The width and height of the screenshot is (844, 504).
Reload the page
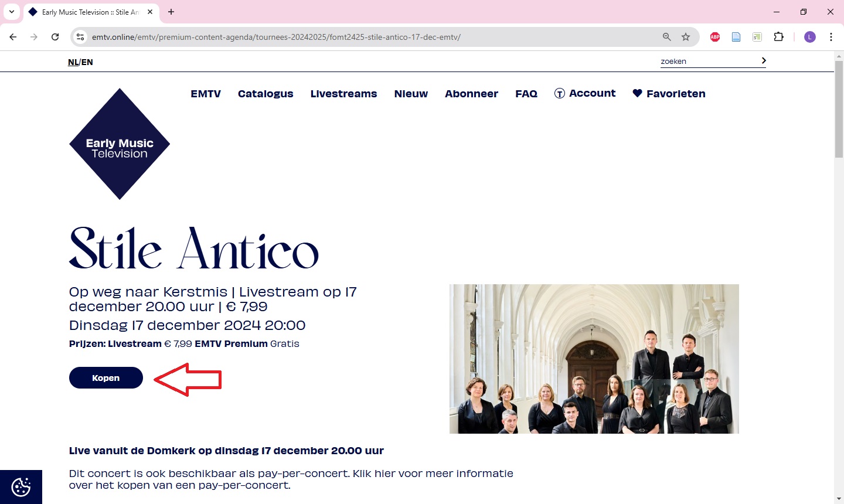55,37
